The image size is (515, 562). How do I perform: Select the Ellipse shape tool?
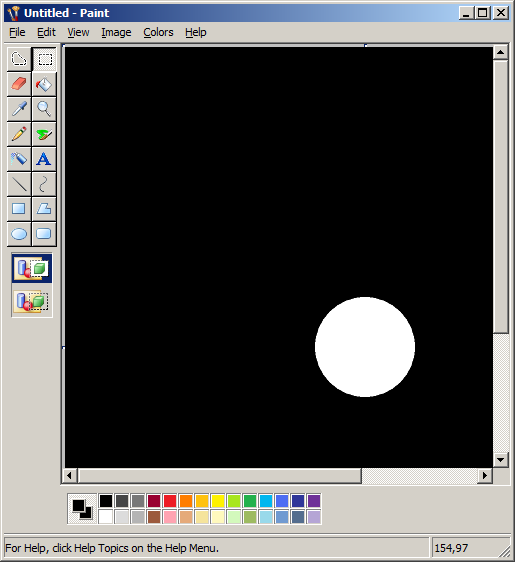pos(19,234)
